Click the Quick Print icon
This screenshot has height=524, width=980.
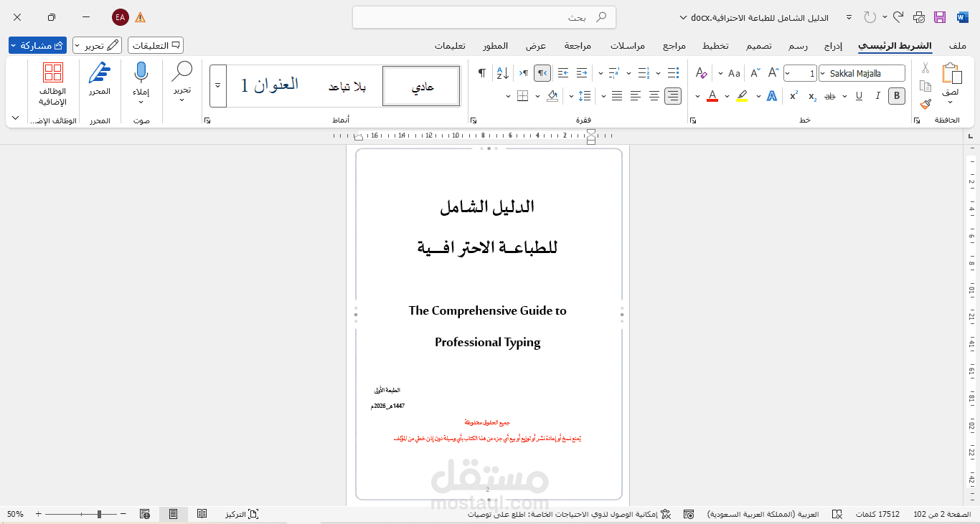pos(919,17)
